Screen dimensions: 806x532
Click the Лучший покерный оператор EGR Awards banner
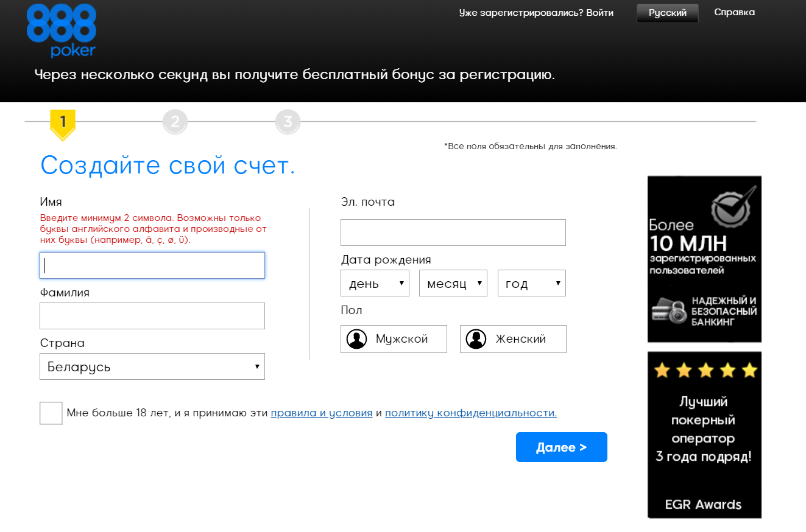click(704, 435)
